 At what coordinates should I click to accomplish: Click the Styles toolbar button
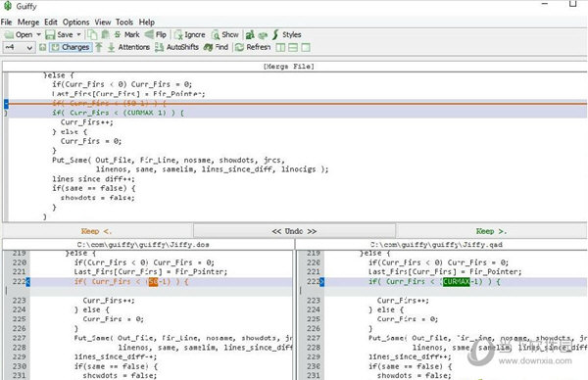pyautogui.click(x=287, y=35)
